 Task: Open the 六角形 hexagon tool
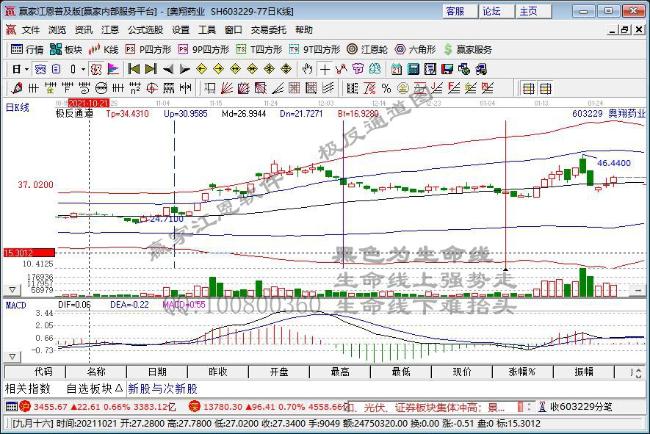click(x=415, y=50)
